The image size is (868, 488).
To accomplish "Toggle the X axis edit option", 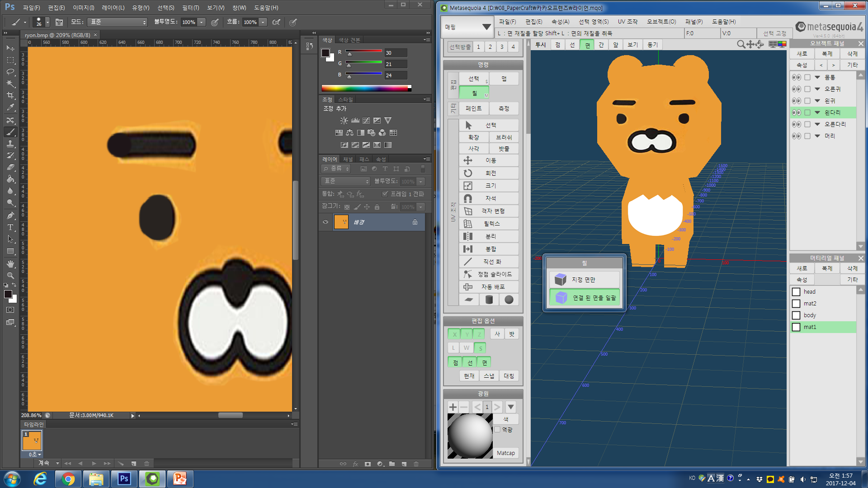I will coord(454,334).
